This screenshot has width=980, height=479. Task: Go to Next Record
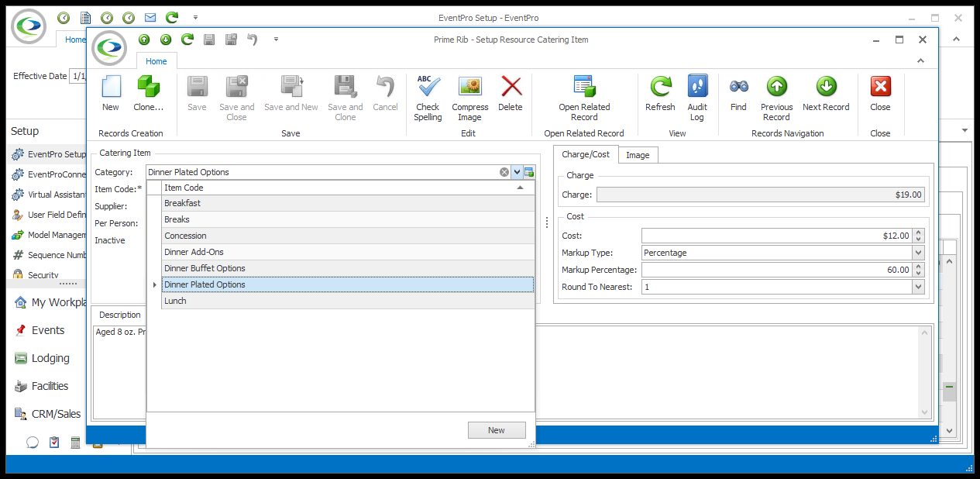(x=826, y=86)
